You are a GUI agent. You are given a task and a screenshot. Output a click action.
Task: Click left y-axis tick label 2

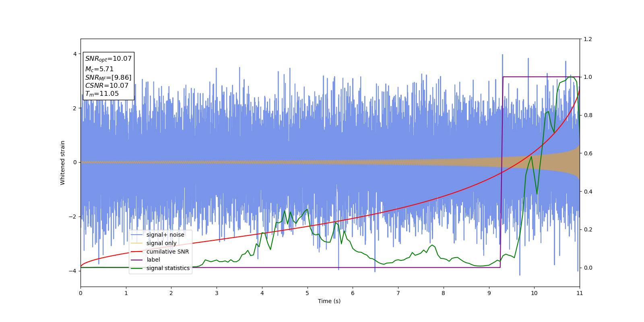coord(75,108)
